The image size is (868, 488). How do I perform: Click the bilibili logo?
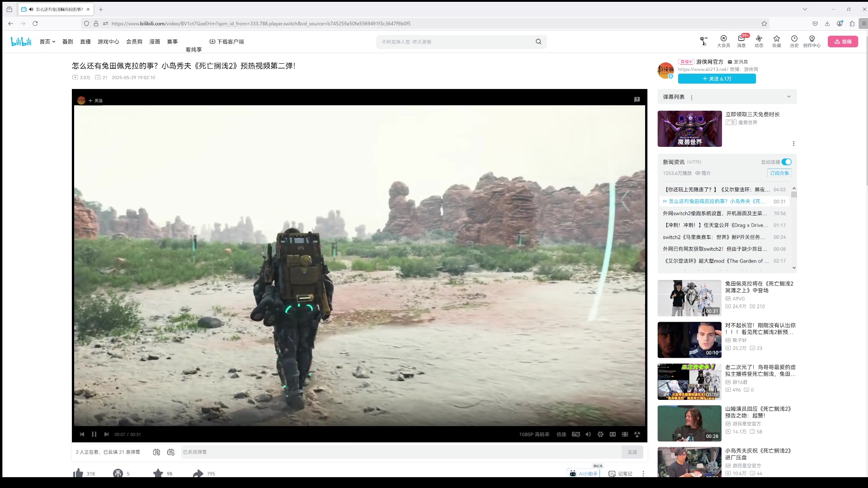click(21, 42)
